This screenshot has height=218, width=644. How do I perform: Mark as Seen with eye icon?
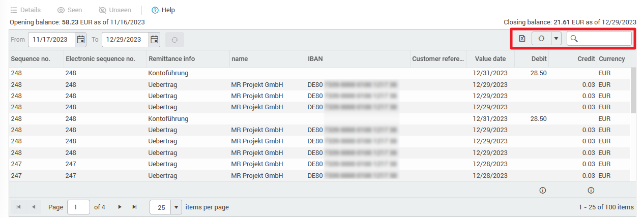tap(61, 10)
